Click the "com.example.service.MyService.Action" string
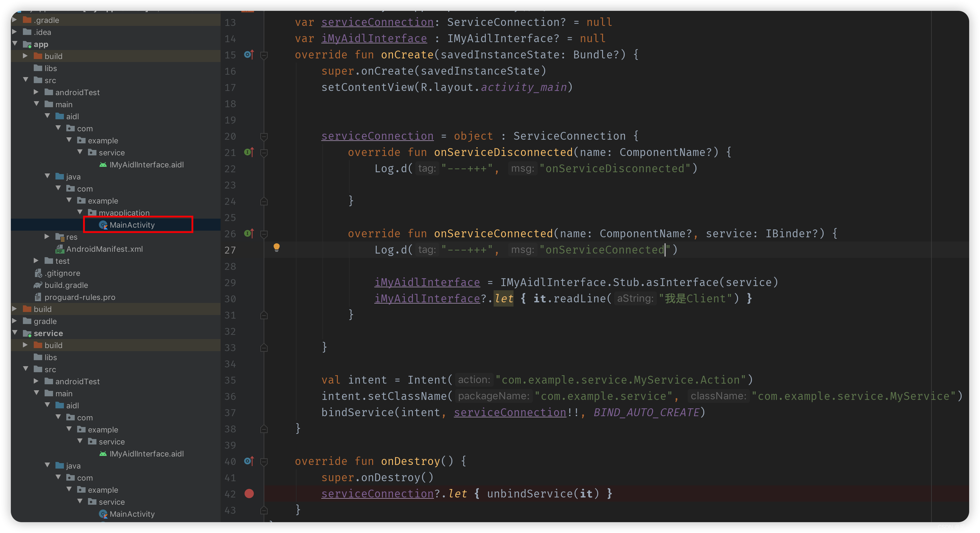 (621, 380)
